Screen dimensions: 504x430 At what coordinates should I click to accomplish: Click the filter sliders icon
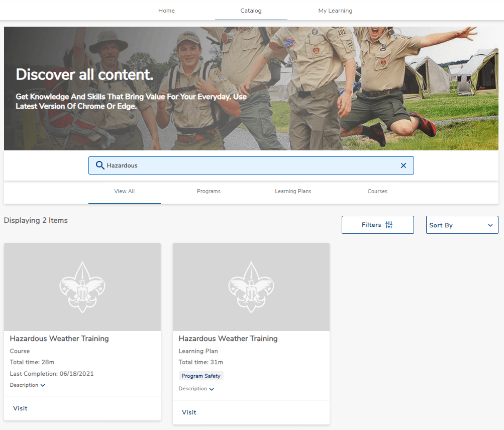tap(389, 225)
